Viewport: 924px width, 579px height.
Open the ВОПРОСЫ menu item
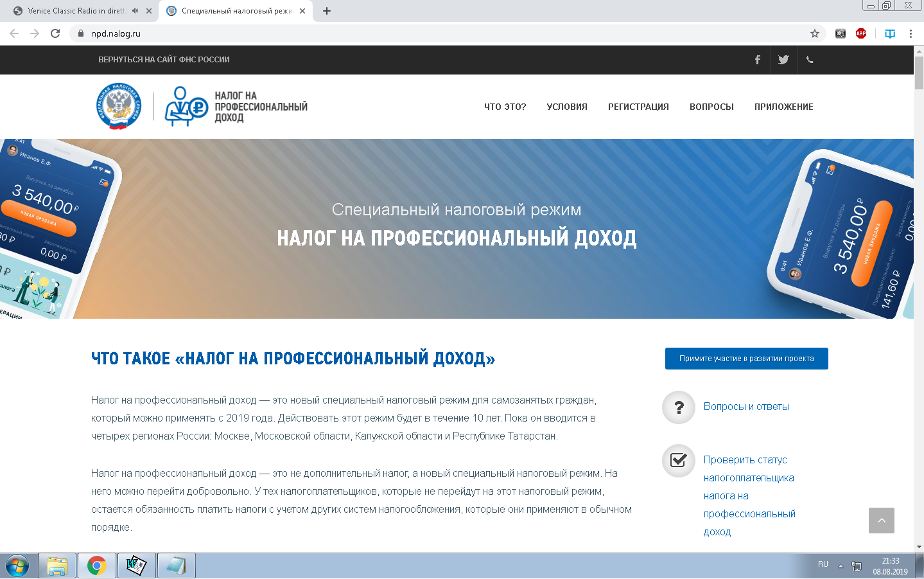[x=711, y=107]
